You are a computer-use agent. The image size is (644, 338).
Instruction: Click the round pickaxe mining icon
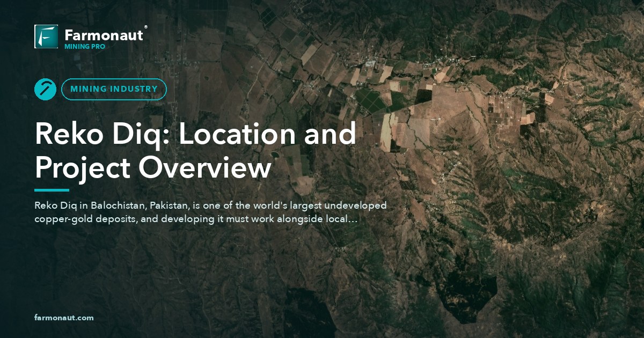coord(45,89)
